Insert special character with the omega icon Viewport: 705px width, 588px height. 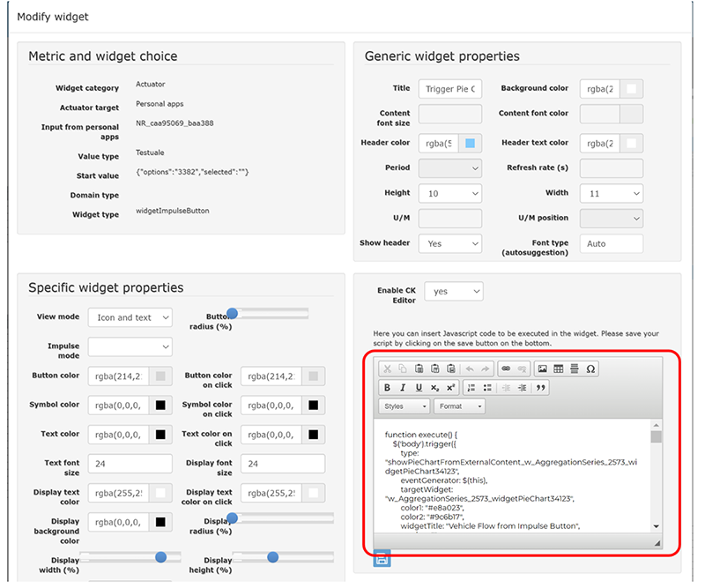(x=590, y=369)
